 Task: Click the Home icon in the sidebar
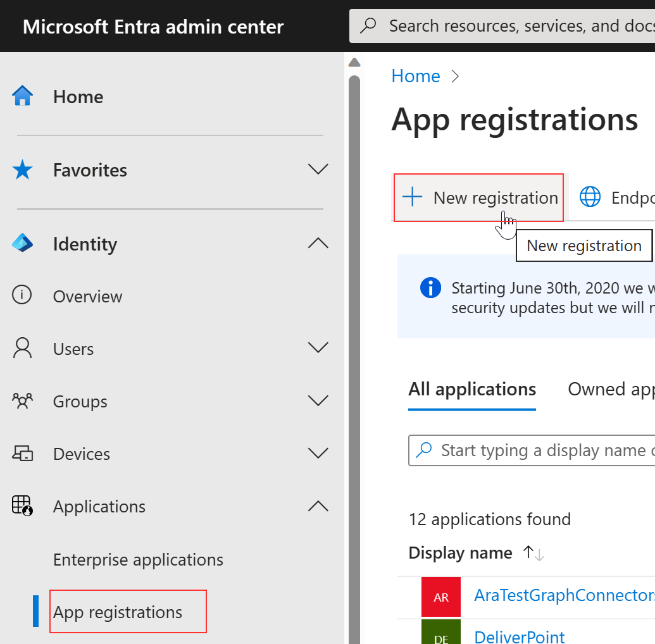24,96
